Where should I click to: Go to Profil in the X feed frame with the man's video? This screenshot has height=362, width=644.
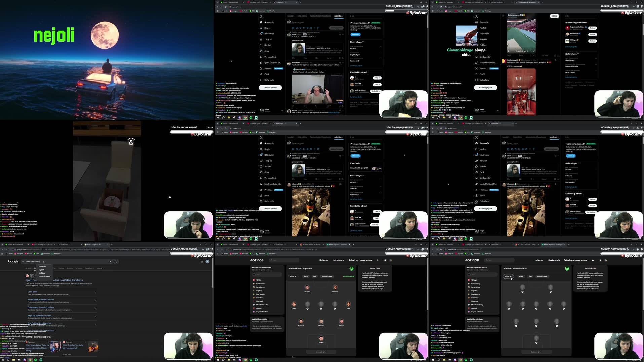point(265,74)
